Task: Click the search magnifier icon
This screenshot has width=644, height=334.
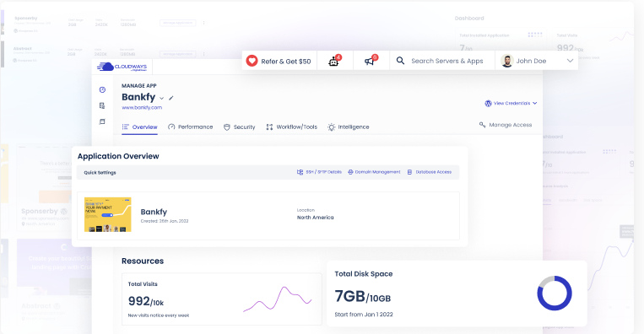Action: coord(400,61)
